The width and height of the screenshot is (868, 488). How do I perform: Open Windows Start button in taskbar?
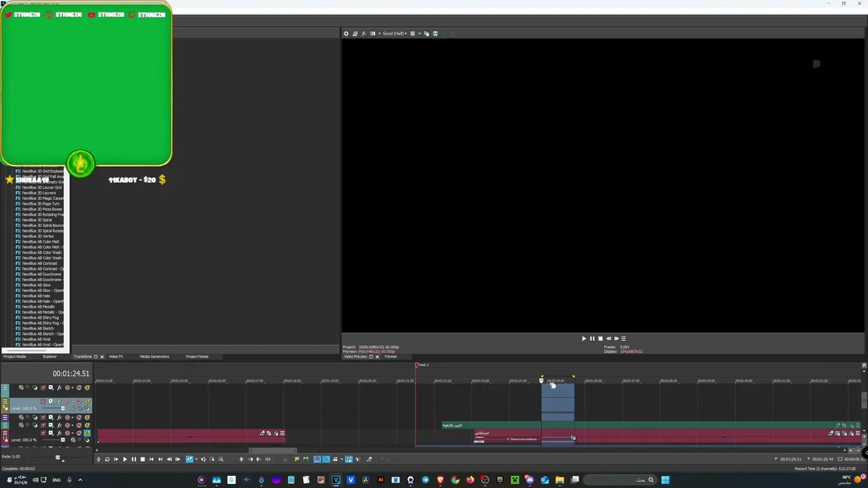(x=665, y=480)
